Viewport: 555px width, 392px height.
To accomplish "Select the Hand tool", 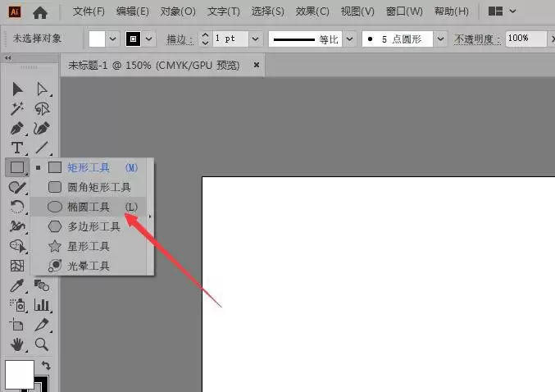I will [x=17, y=344].
